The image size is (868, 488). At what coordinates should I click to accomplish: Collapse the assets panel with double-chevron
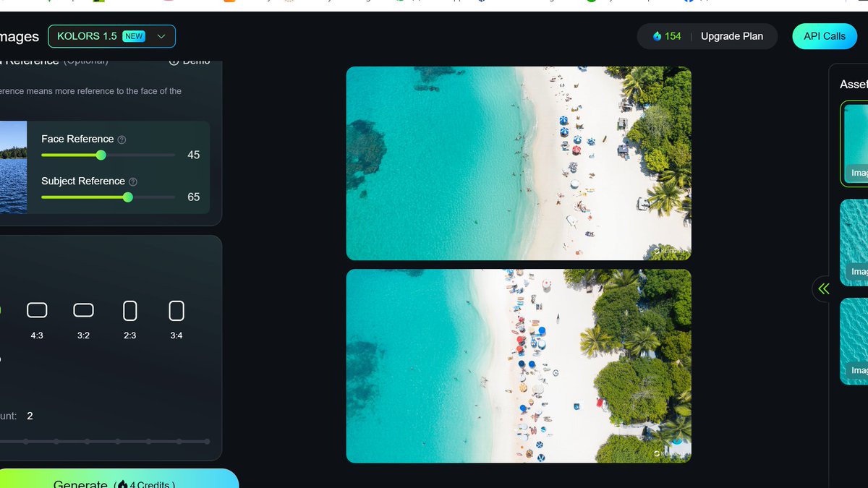tap(823, 289)
